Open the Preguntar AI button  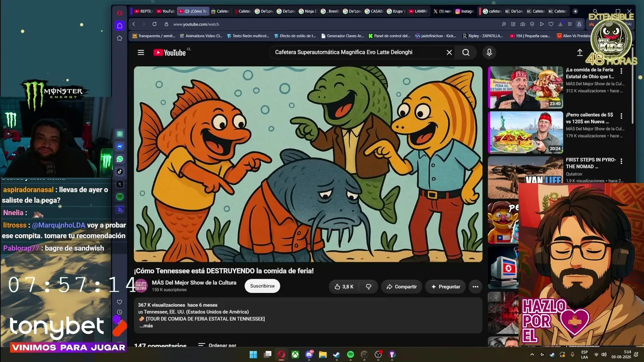[445, 287]
